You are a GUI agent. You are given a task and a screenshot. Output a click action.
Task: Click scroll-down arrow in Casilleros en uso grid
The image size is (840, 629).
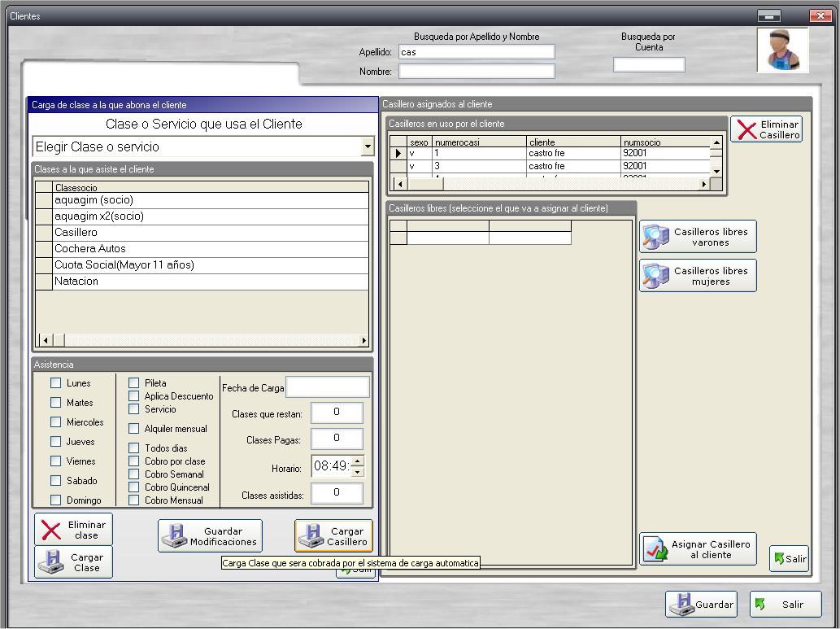(716, 171)
